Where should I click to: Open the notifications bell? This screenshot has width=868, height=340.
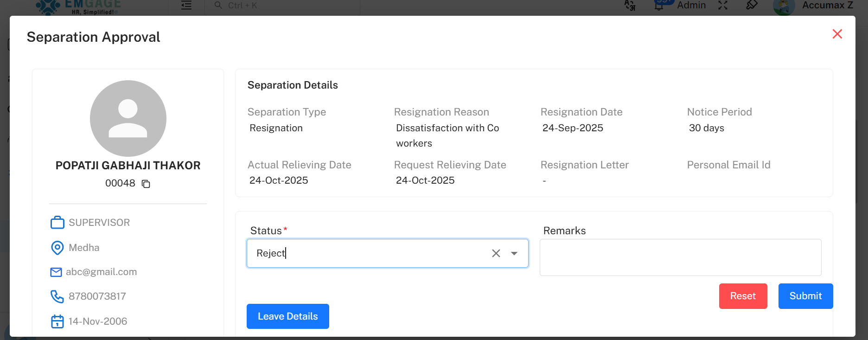click(659, 6)
